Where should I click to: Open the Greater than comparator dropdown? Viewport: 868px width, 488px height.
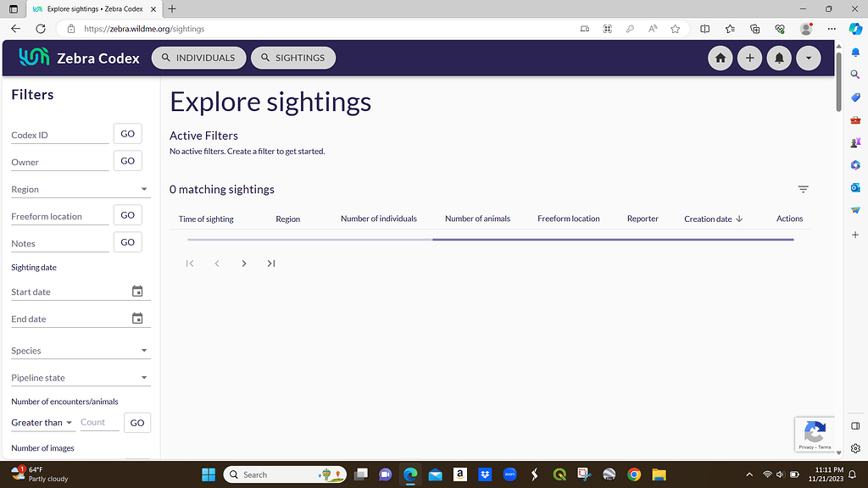(x=42, y=423)
